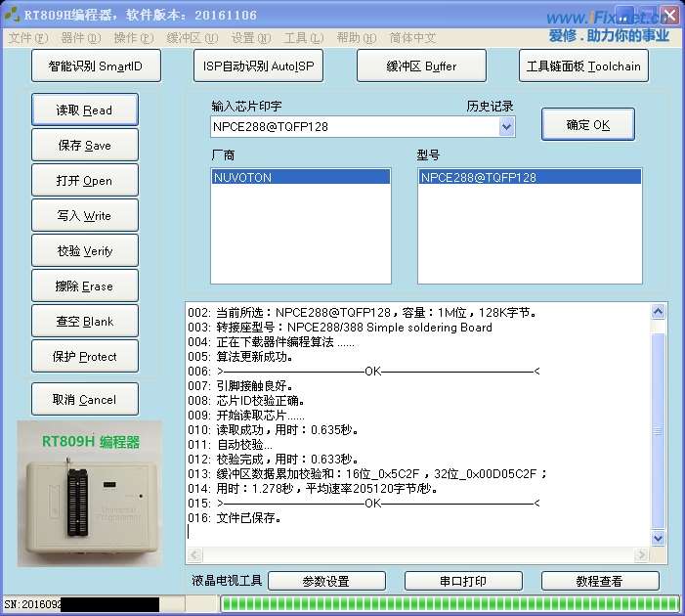The width and height of the screenshot is (685, 616).
Task: Expand the chip marking history dropdown
Action: tap(506, 126)
